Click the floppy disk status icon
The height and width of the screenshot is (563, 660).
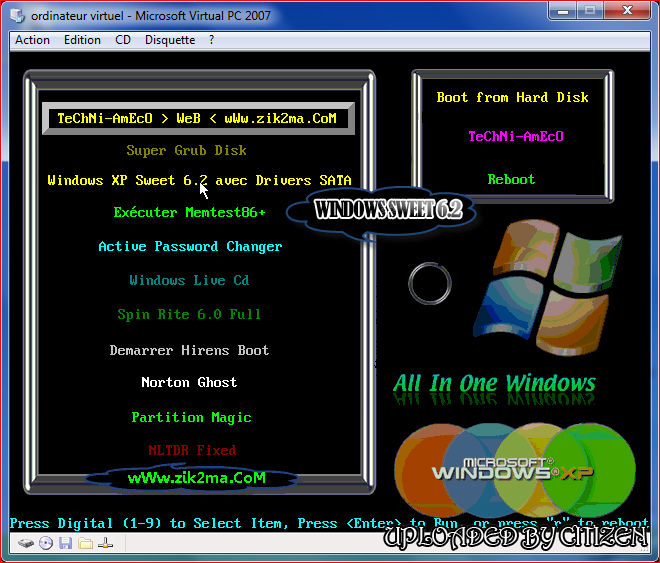tap(65, 543)
